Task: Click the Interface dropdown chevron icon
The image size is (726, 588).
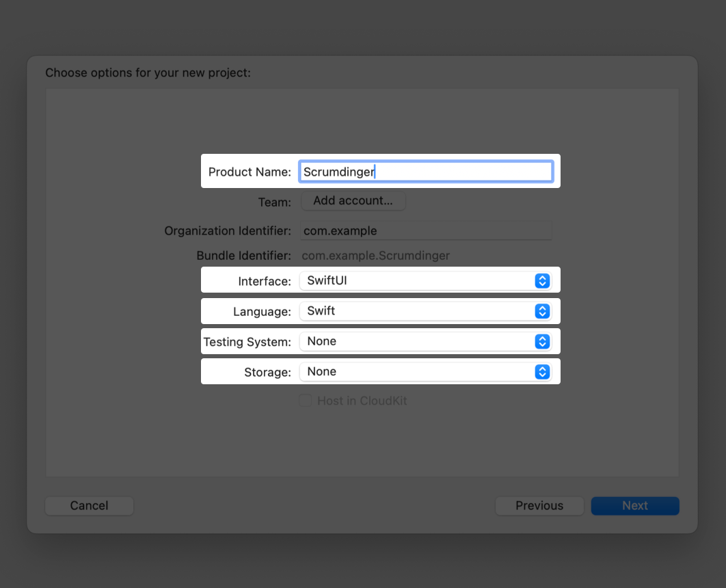Action: coord(542,280)
